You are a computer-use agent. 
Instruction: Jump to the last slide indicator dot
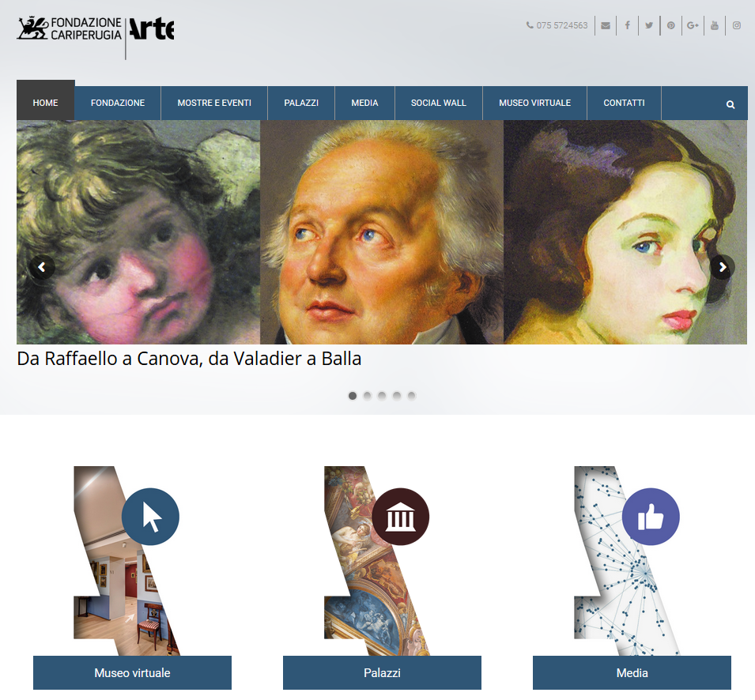coord(412,396)
